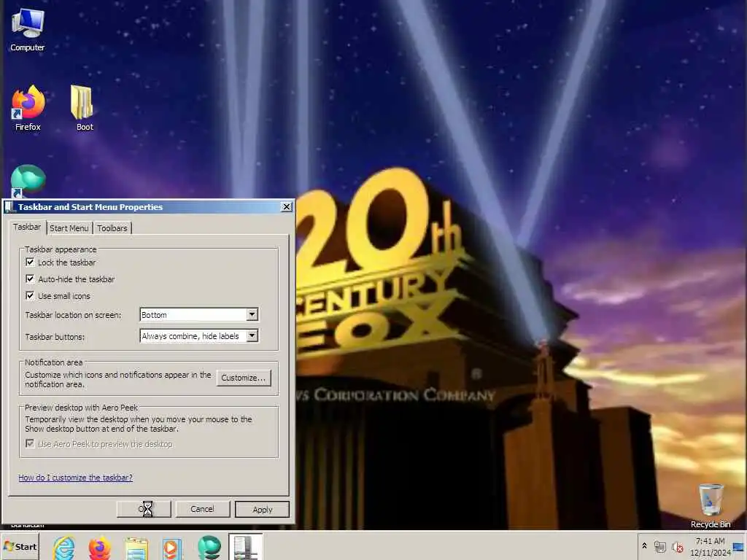Show hidden tray icons arrow
Viewport: 747px width, 560px height.
644,546
